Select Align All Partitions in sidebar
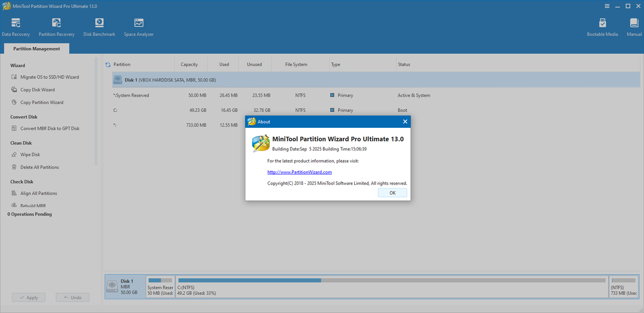 [x=39, y=193]
